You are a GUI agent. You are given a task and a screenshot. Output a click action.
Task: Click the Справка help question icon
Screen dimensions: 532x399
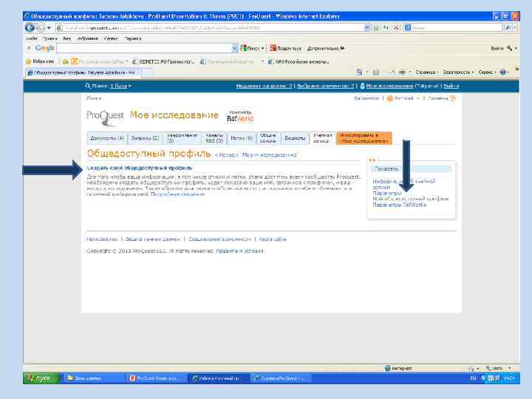453,98
